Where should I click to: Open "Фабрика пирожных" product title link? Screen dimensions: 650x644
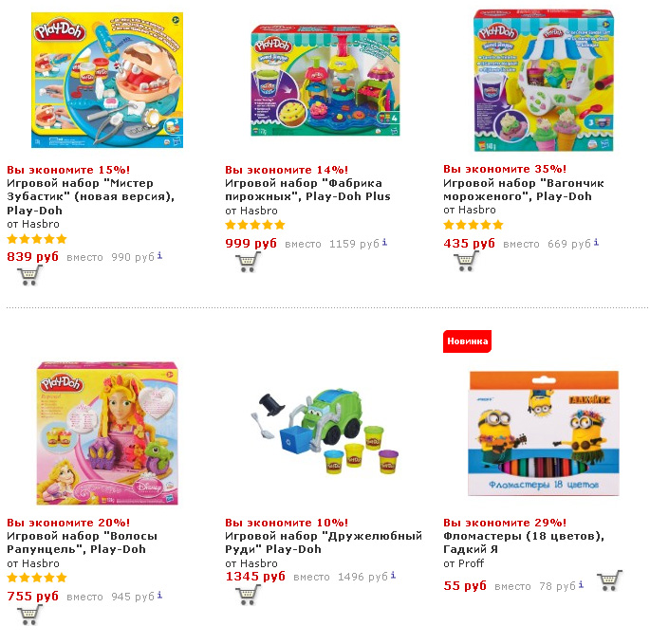click(x=307, y=190)
